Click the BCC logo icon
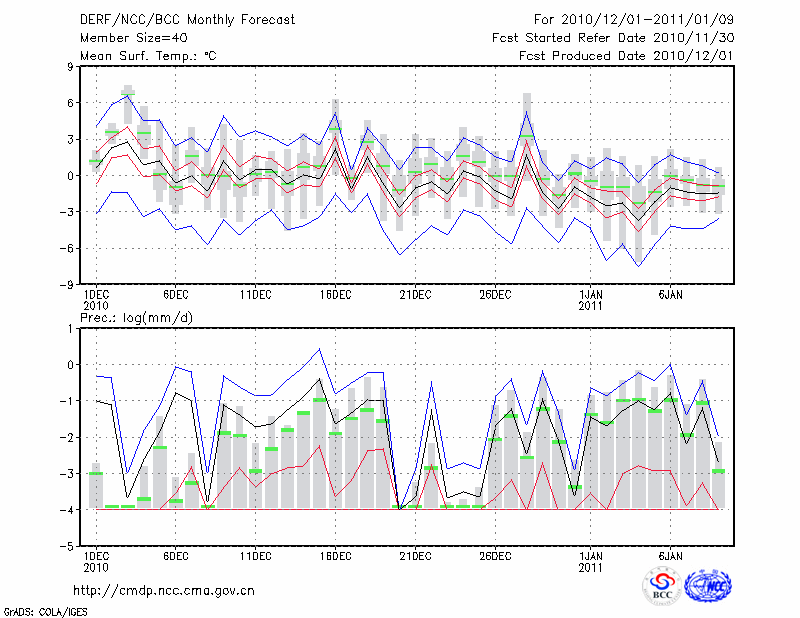The width and height of the screenshot is (800, 618). [662, 588]
